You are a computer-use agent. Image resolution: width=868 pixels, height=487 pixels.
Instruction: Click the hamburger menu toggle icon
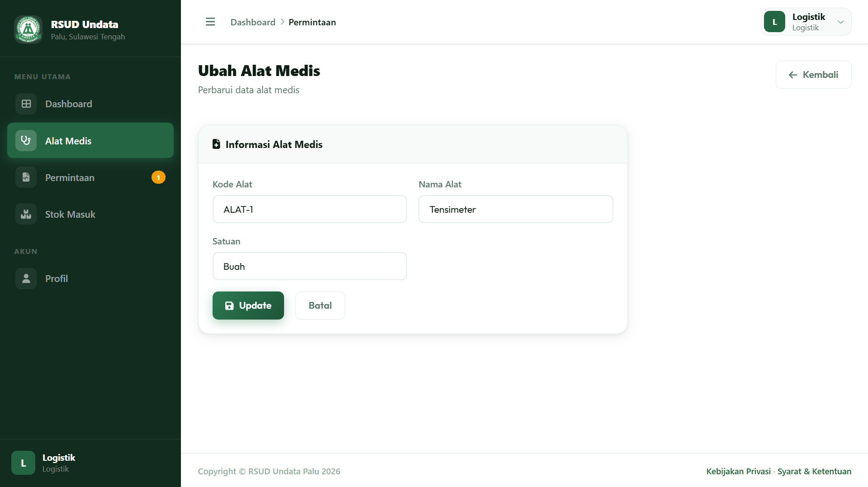[x=210, y=22]
